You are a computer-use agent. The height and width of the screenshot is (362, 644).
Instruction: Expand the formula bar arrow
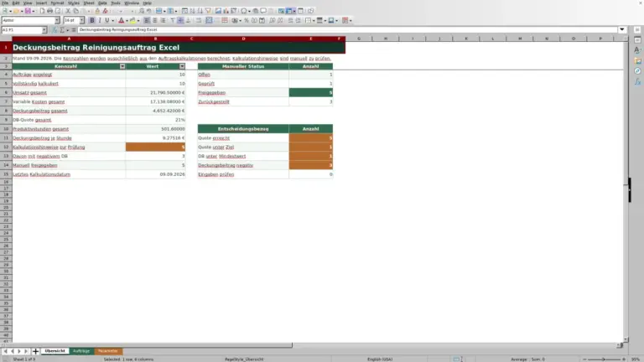tap(622, 29)
